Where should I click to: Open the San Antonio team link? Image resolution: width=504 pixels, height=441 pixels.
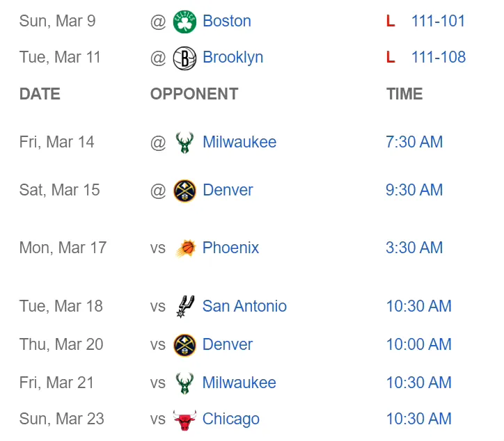pyautogui.click(x=244, y=306)
